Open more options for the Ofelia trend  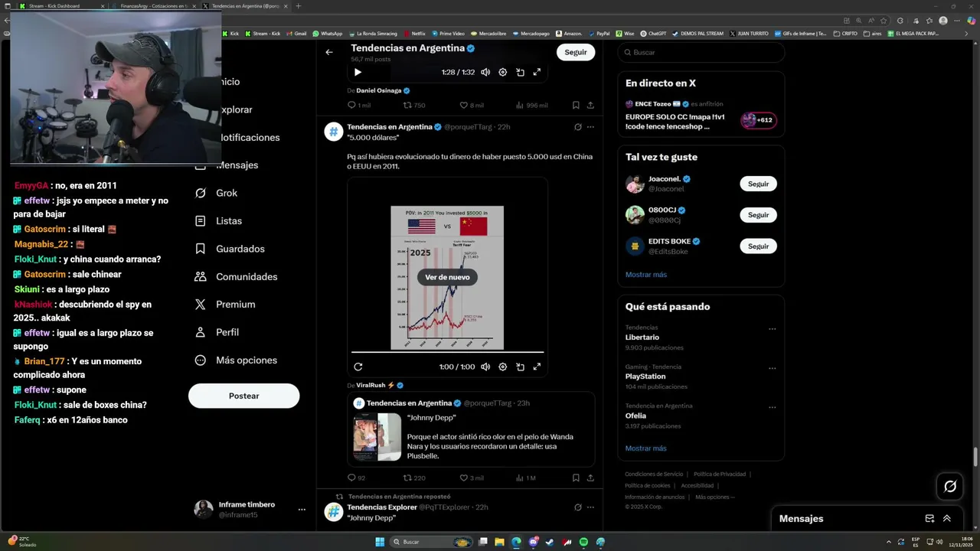[772, 408]
